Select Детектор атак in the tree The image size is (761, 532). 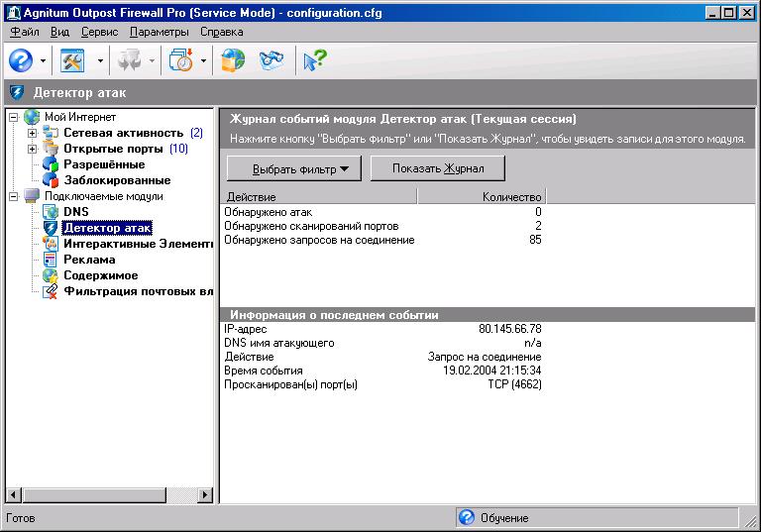[107, 228]
